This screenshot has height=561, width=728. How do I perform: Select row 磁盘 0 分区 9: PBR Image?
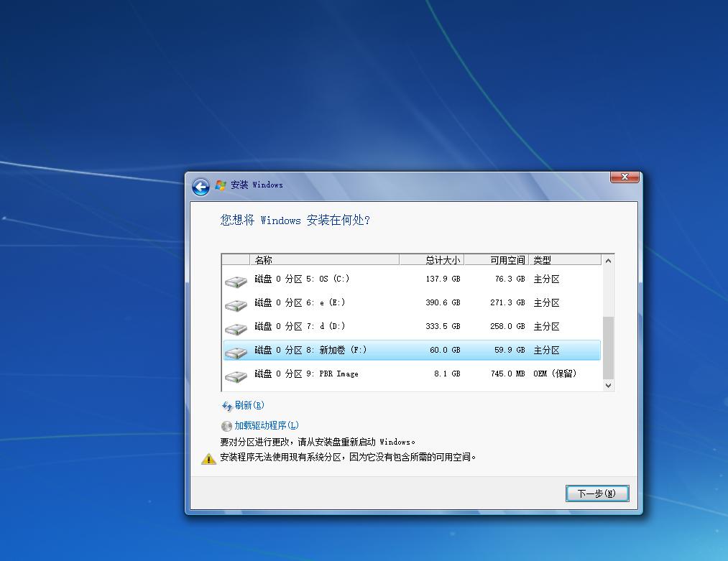point(412,374)
